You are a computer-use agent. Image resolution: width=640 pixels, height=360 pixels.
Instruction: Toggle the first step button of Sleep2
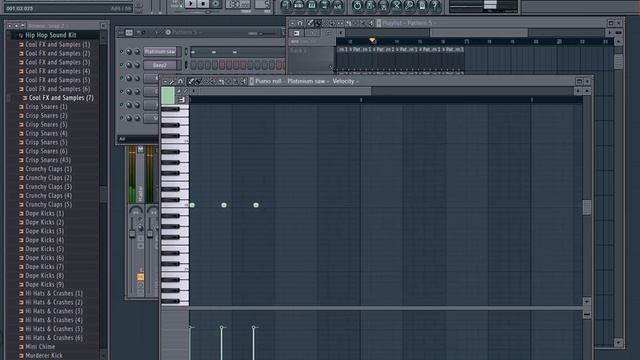point(193,65)
